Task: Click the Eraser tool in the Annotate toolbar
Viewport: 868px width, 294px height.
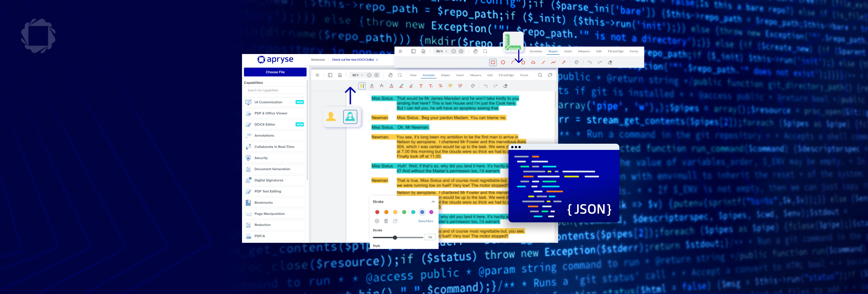Action: [505, 86]
